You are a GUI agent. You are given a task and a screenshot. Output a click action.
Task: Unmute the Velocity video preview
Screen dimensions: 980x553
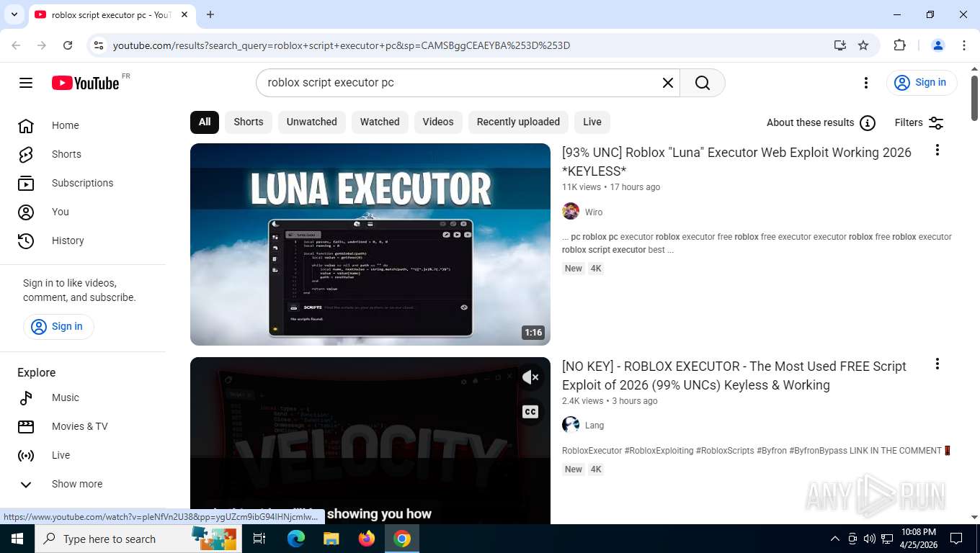coord(530,377)
